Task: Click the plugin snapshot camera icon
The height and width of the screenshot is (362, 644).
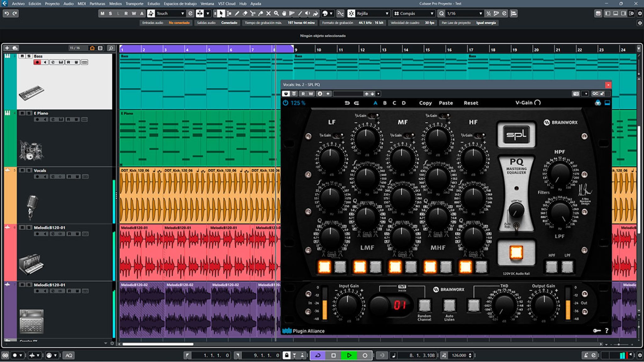Action: point(576,94)
